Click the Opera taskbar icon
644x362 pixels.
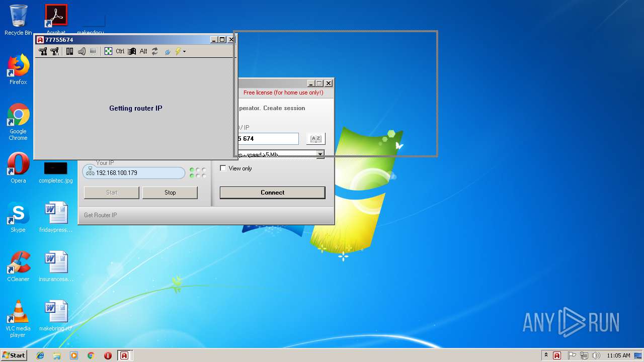pyautogui.click(x=108, y=355)
